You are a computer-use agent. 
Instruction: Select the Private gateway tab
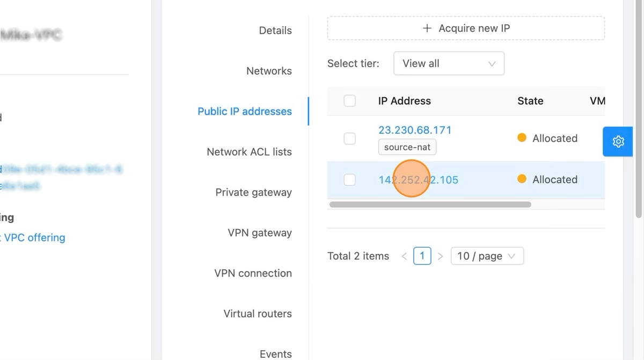coord(253,192)
